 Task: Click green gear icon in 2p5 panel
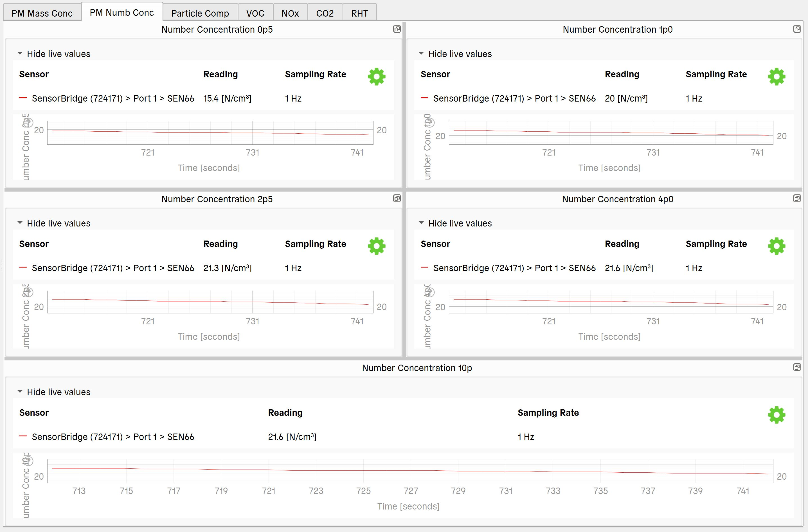(x=377, y=246)
